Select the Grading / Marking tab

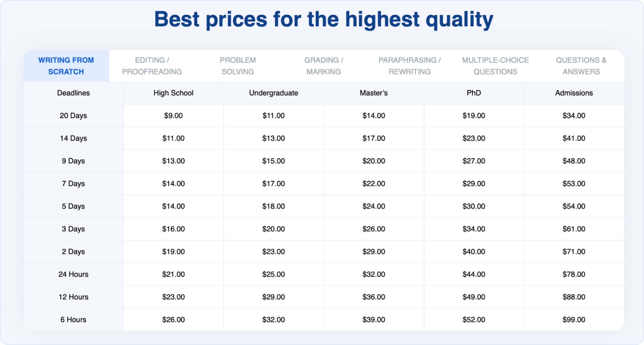pyautogui.click(x=323, y=66)
